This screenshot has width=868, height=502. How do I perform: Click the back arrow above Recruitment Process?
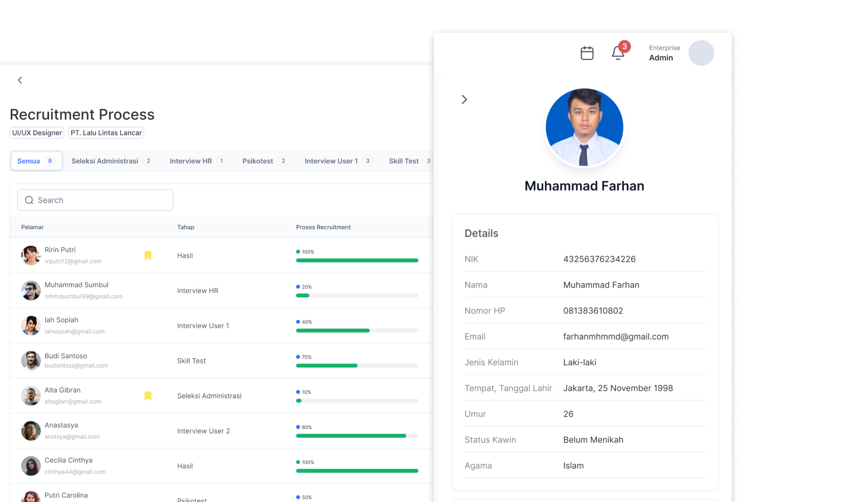20,80
